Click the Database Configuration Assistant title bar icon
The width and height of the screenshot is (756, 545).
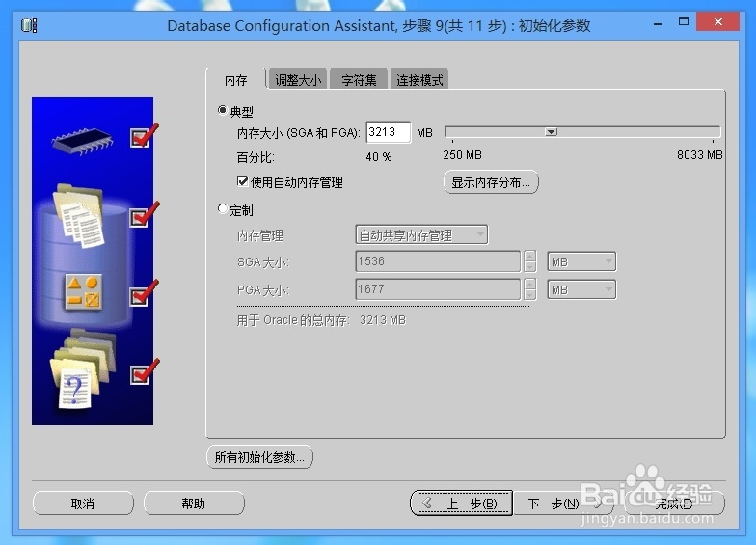[x=29, y=25]
